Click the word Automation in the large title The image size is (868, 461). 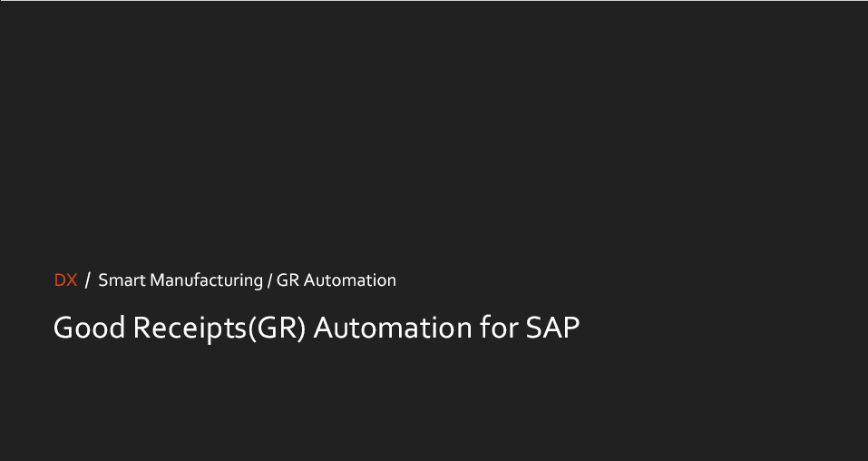(x=393, y=327)
